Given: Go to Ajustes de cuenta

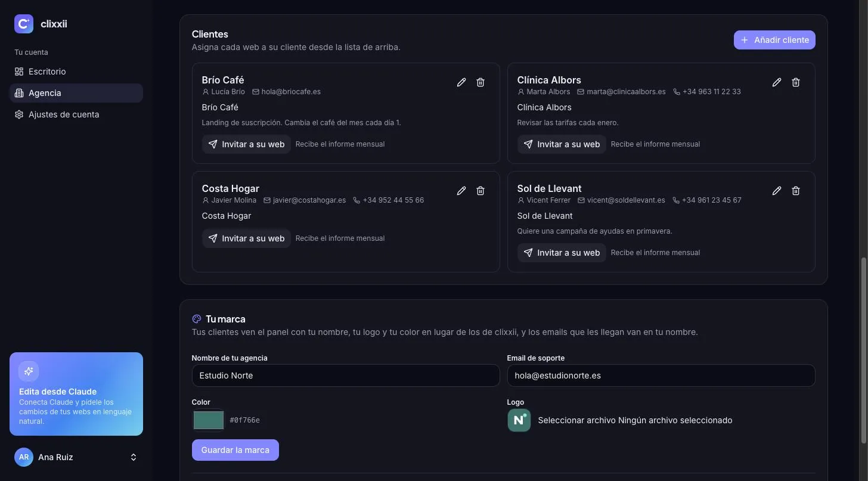Looking at the screenshot, I should point(76,114).
